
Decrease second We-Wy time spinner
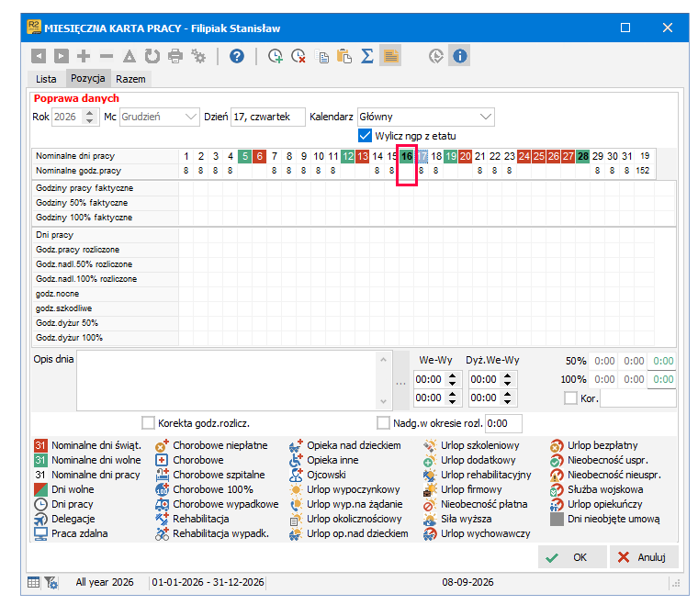point(452,401)
